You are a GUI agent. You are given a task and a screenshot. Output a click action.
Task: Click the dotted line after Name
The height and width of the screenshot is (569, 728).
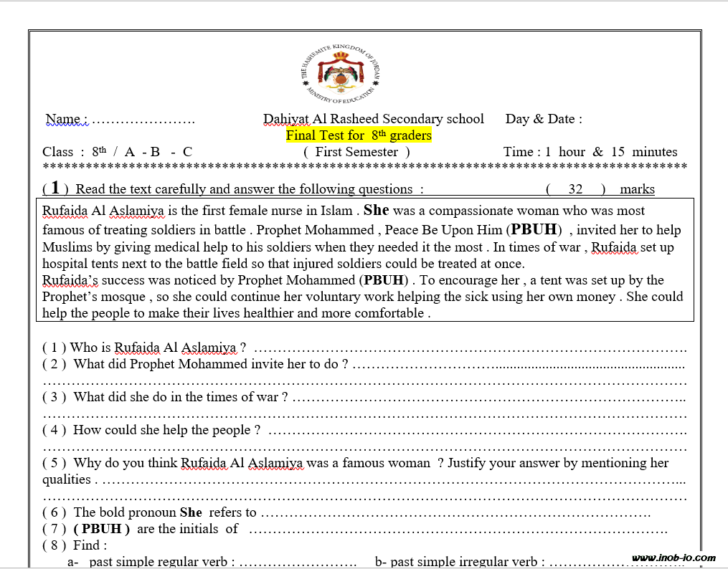pos(143,120)
